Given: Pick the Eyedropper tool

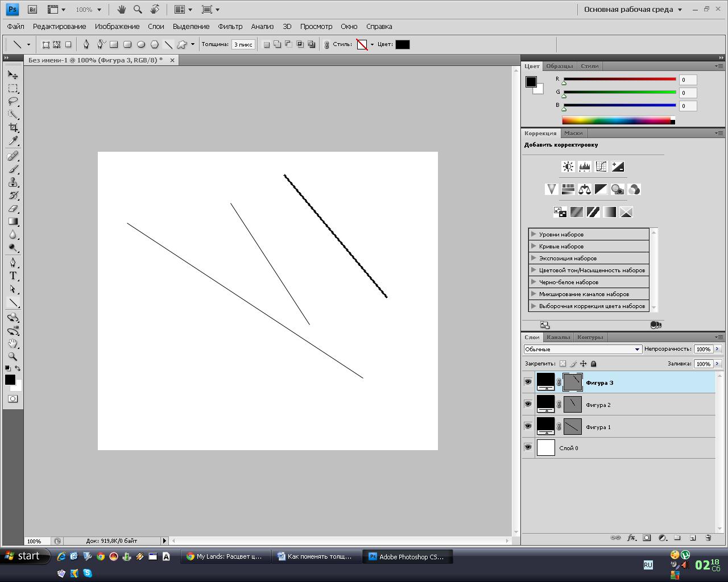Looking at the screenshot, I should coord(13,141).
